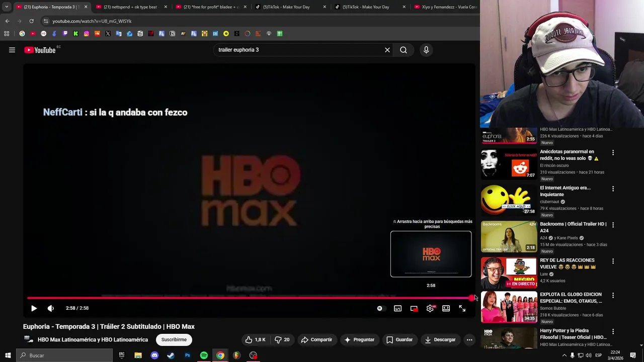The height and width of the screenshot is (362, 644).
Task: Open options menu for Anécdotas paranormal video
Action: point(613,152)
